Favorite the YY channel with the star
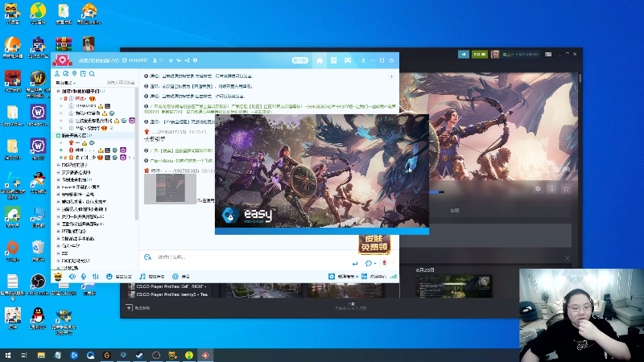 pyautogui.click(x=171, y=60)
